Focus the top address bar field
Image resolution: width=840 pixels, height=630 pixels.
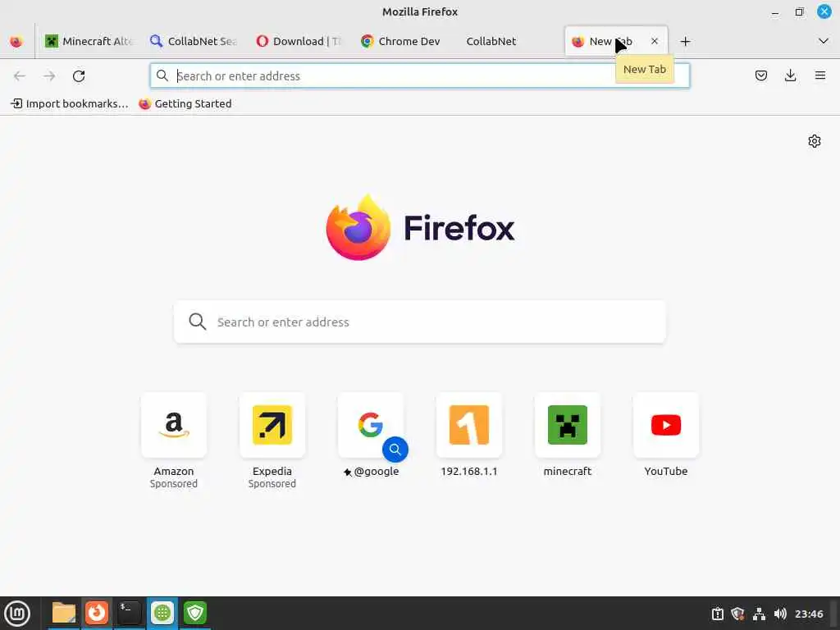click(x=419, y=76)
